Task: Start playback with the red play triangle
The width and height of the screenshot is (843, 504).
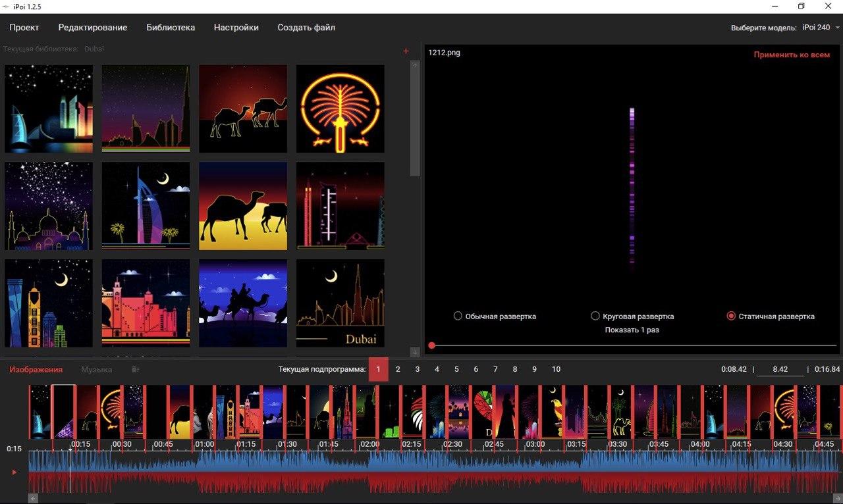Action: [x=14, y=472]
